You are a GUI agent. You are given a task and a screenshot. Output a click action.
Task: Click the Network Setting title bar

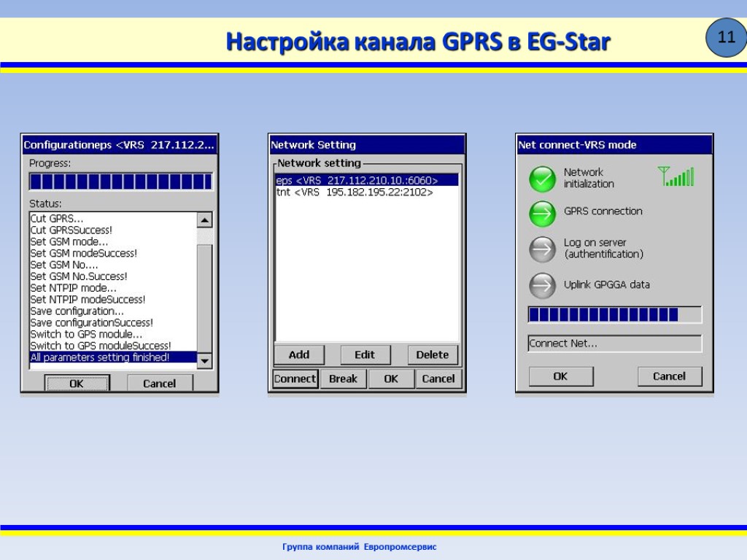pos(367,145)
